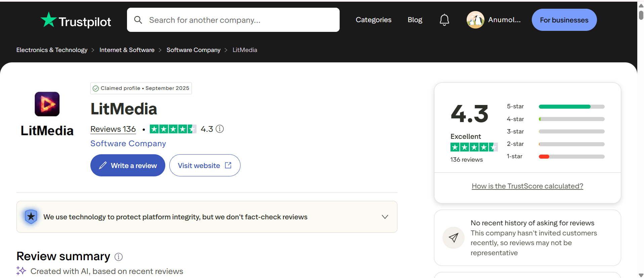Go to Electronics & Technology breadcrumb
Viewport: 644px width, 278px height.
coord(52,50)
